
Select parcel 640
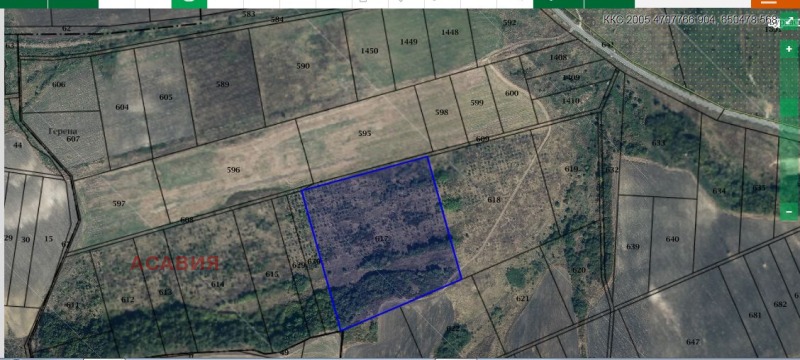[x=672, y=239]
